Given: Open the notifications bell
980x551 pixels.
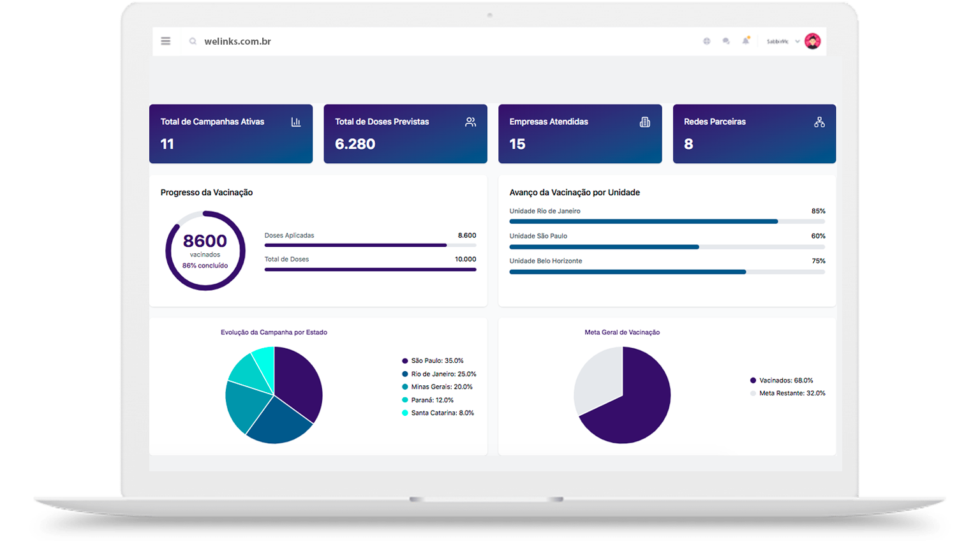Looking at the screenshot, I should [x=745, y=41].
